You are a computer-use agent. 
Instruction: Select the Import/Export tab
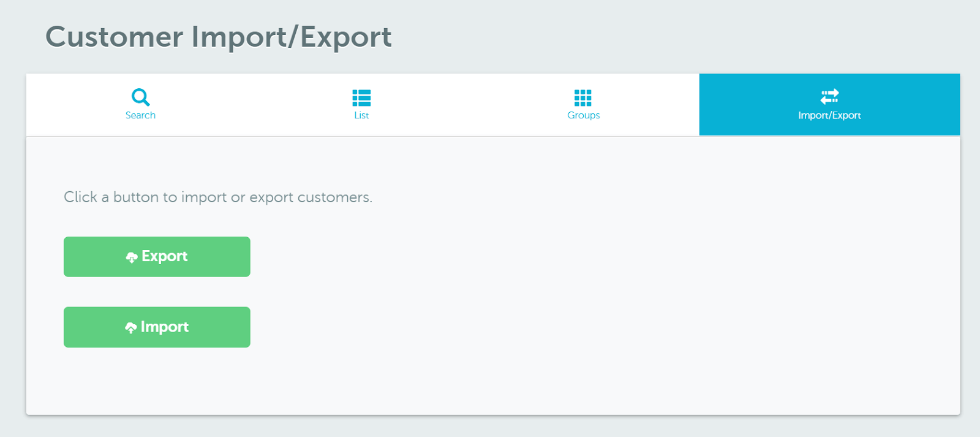click(x=829, y=105)
